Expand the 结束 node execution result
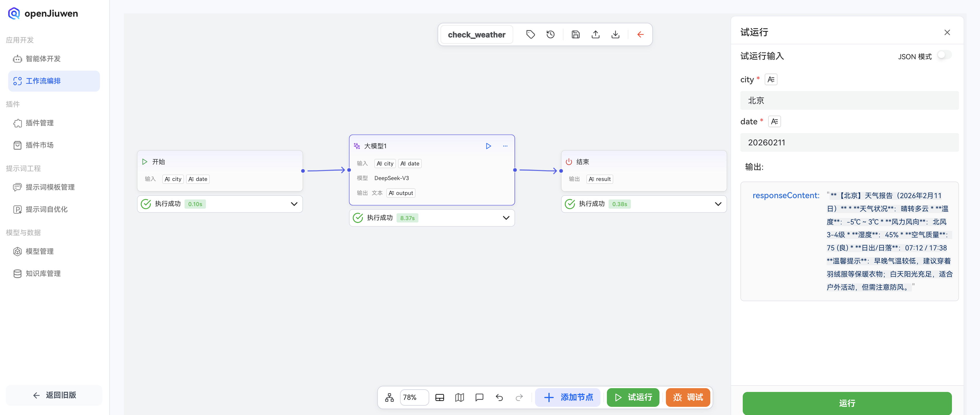980x415 pixels. 718,204
